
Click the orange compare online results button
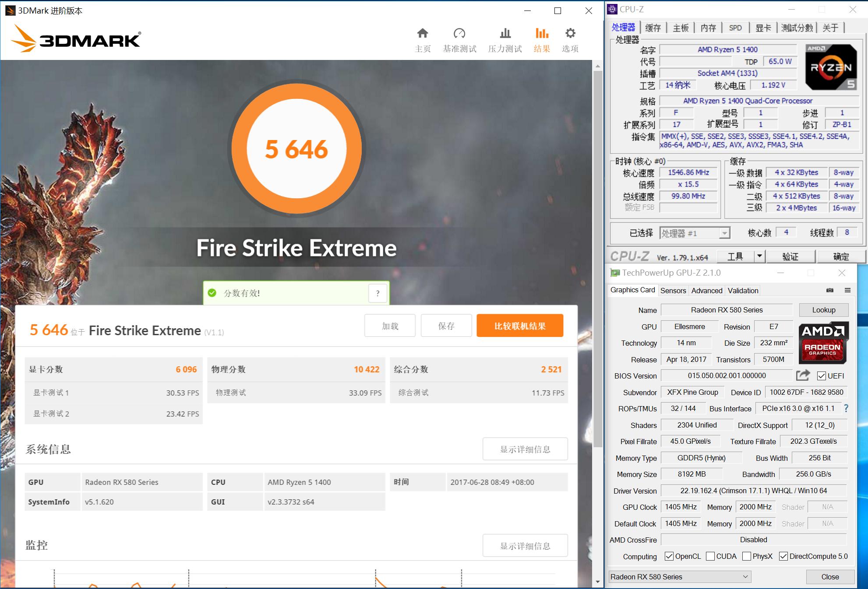pyautogui.click(x=520, y=326)
